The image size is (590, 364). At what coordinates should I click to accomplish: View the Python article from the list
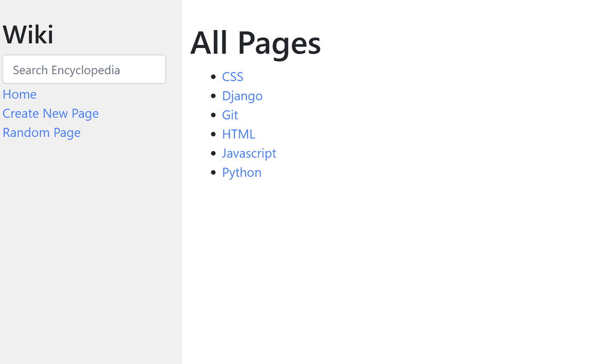(x=241, y=172)
